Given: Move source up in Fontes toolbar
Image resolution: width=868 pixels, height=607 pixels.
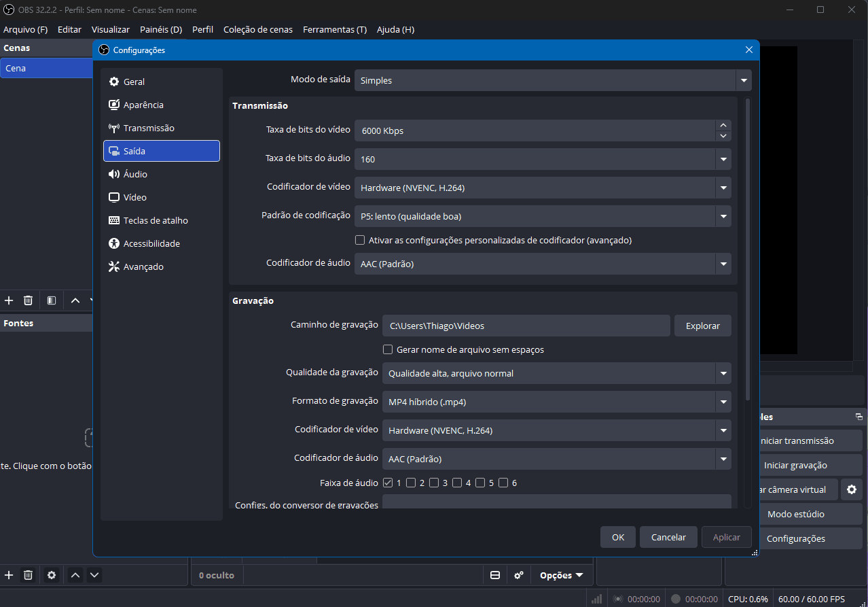Looking at the screenshot, I should pyautogui.click(x=75, y=575).
